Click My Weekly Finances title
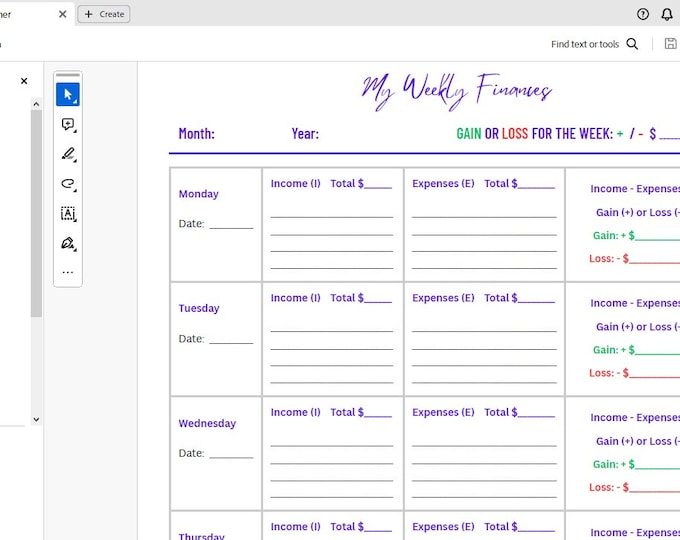Viewport: 680px width, 540px height. pyautogui.click(x=457, y=92)
